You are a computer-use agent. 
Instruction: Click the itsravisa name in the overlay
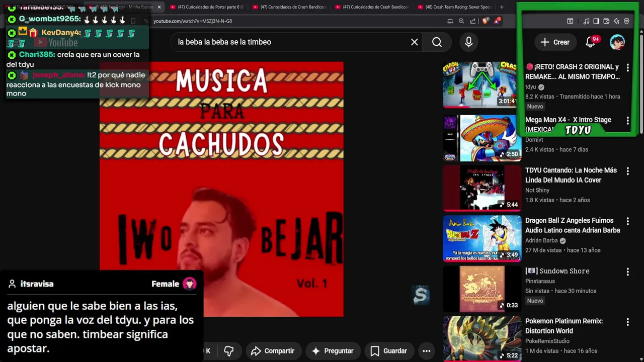tap(37, 284)
